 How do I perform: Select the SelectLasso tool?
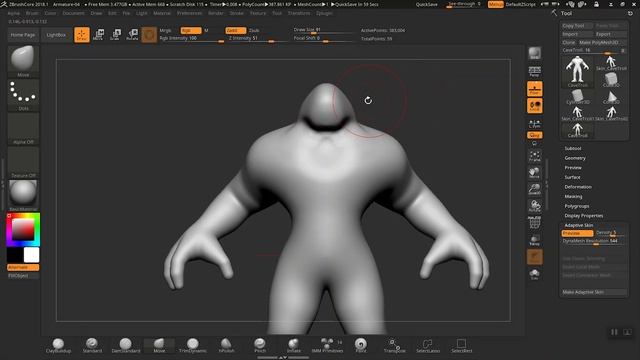[428, 345]
